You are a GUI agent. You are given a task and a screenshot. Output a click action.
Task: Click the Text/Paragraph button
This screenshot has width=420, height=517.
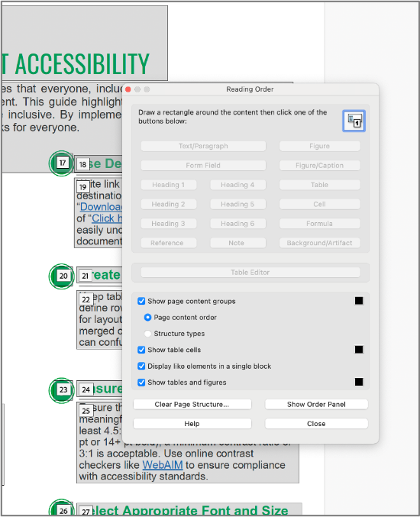click(x=203, y=146)
